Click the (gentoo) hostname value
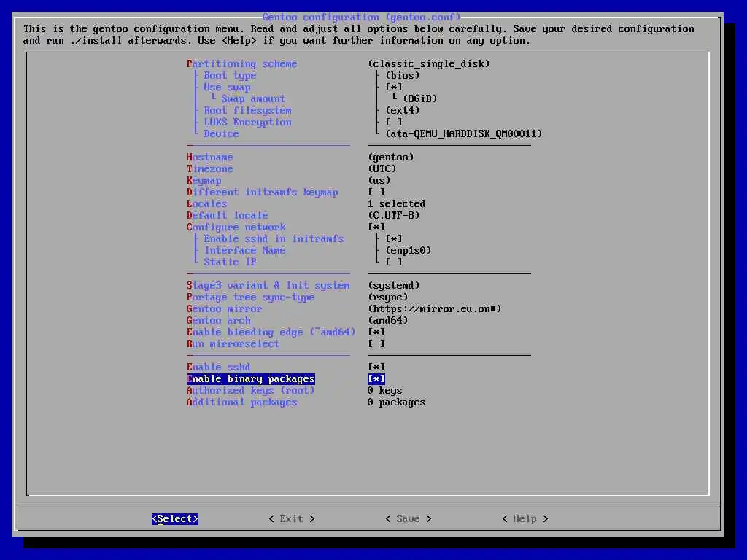The image size is (747, 560). (391, 157)
